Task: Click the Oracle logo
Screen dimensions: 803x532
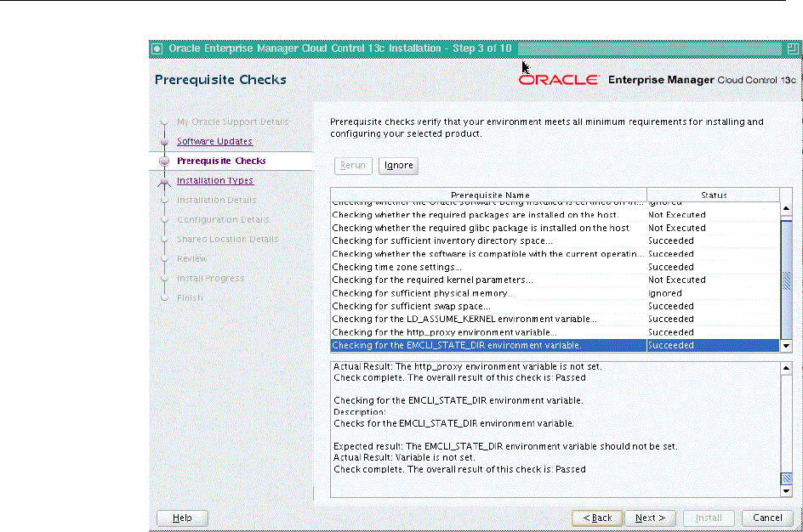Action: click(559, 80)
